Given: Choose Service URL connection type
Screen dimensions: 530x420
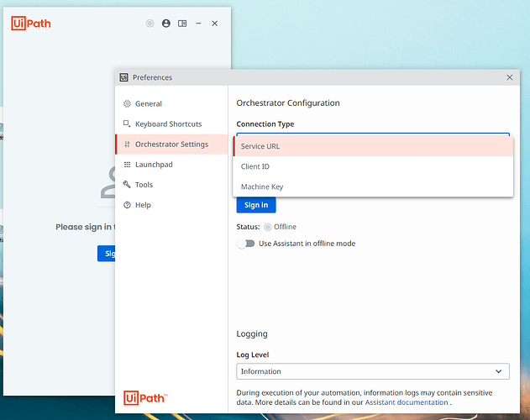Looking at the screenshot, I should (373, 146).
